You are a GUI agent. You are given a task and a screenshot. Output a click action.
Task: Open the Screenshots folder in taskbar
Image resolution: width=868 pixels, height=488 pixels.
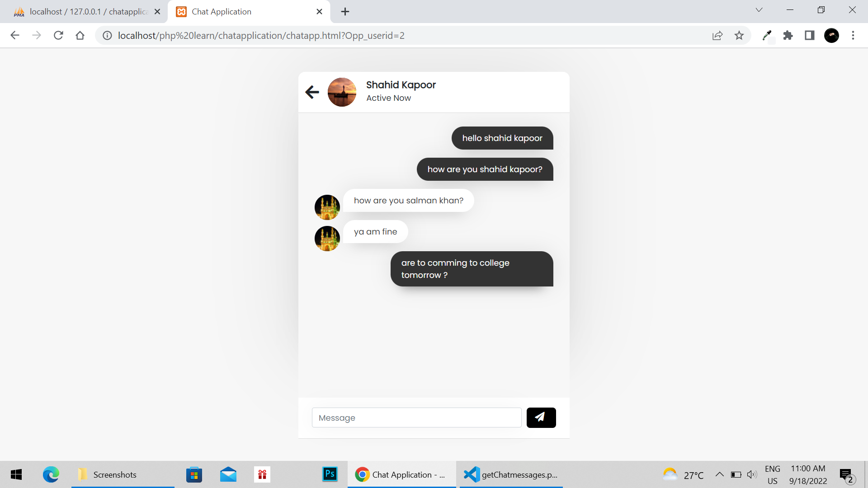tap(123, 474)
